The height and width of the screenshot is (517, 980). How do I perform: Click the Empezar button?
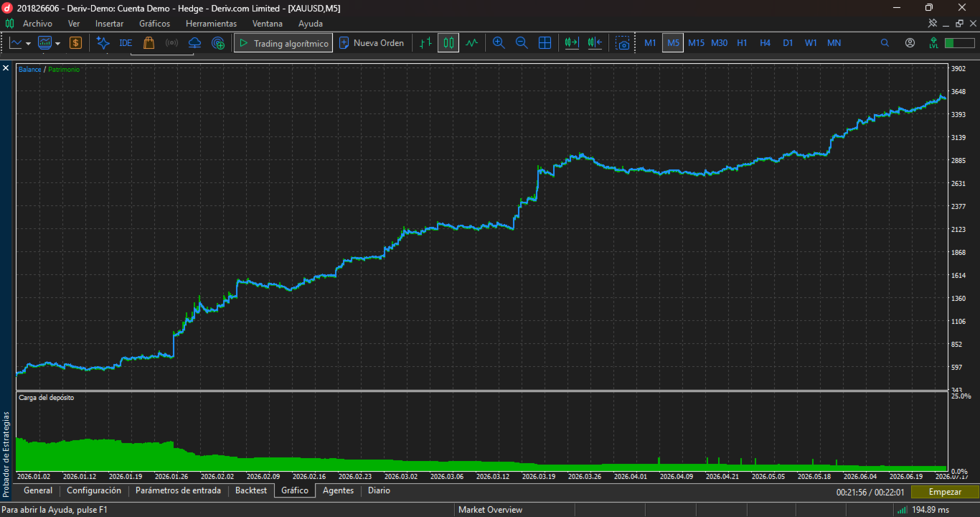pyautogui.click(x=945, y=492)
